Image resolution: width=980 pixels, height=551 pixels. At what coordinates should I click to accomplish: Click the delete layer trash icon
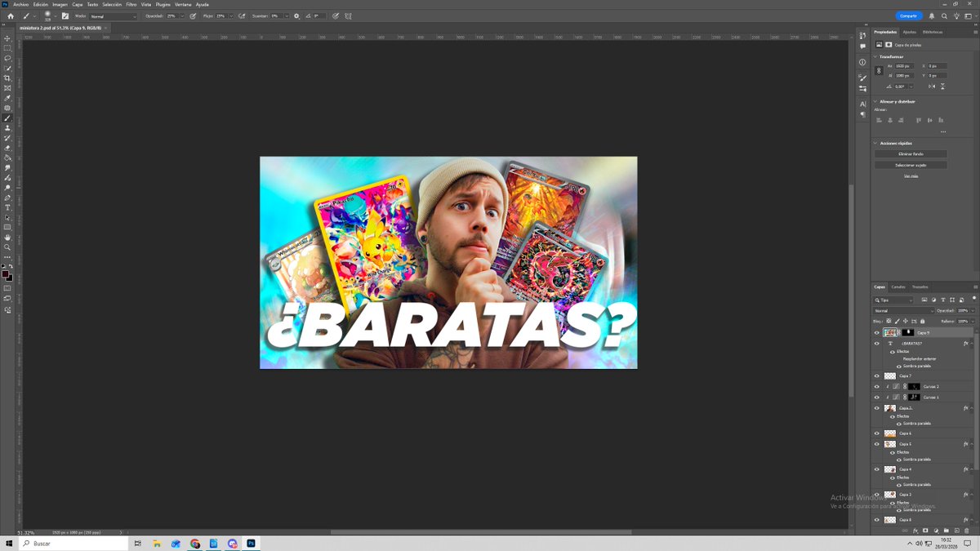coord(967,531)
